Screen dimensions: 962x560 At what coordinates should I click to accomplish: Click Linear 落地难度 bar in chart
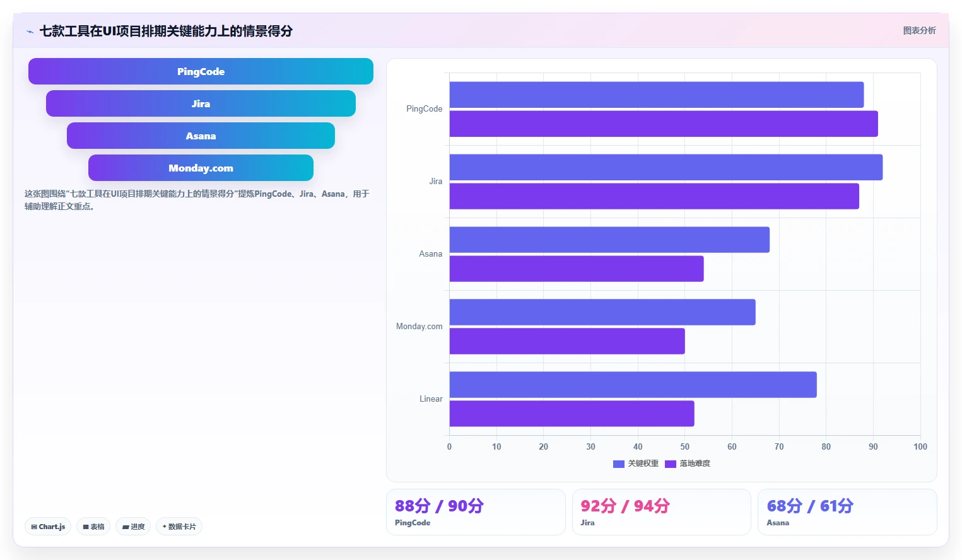pos(572,414)
